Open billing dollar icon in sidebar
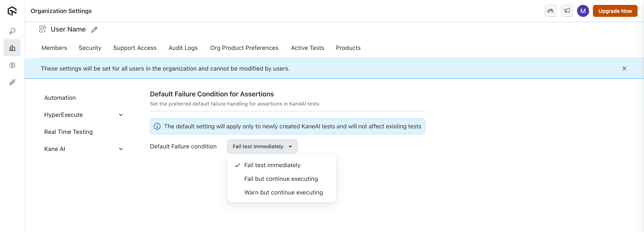 [x=12, y=65]
